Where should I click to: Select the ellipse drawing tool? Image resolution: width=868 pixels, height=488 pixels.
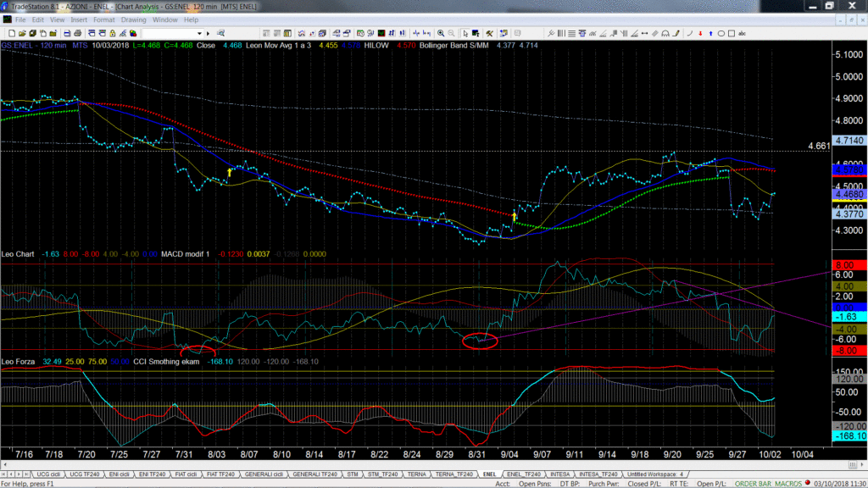[721, 33]
